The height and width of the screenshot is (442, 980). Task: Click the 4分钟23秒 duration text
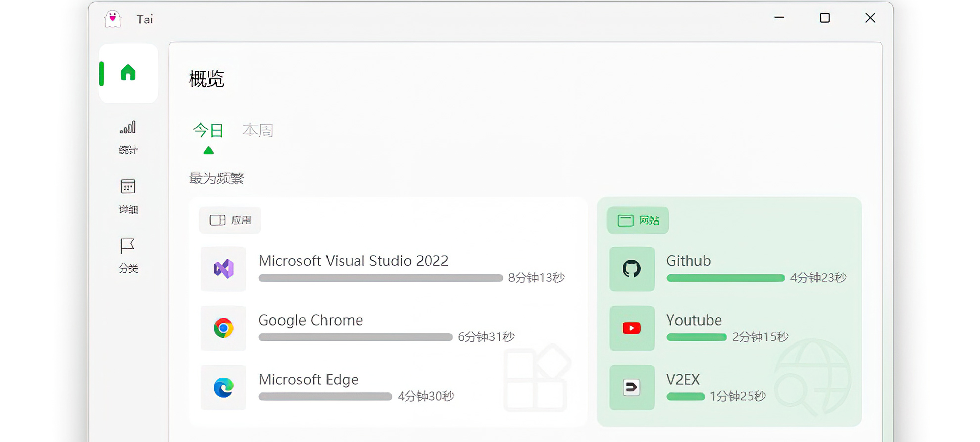[819, 278]
